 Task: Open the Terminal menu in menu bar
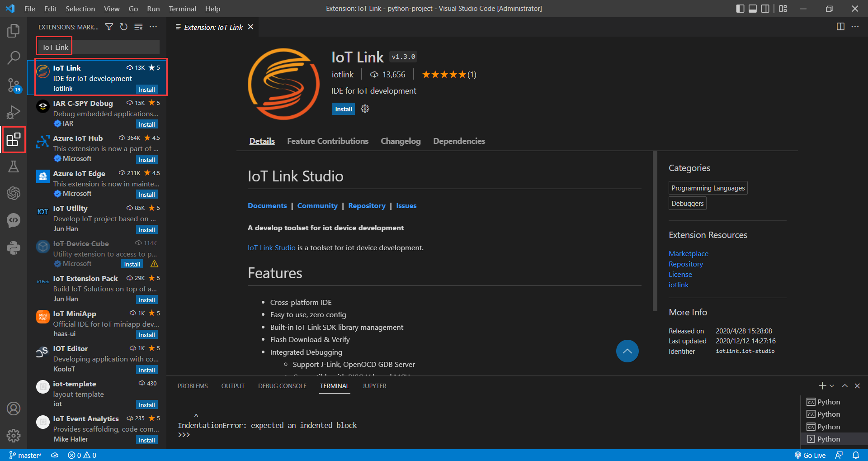(x=182, y=9)
